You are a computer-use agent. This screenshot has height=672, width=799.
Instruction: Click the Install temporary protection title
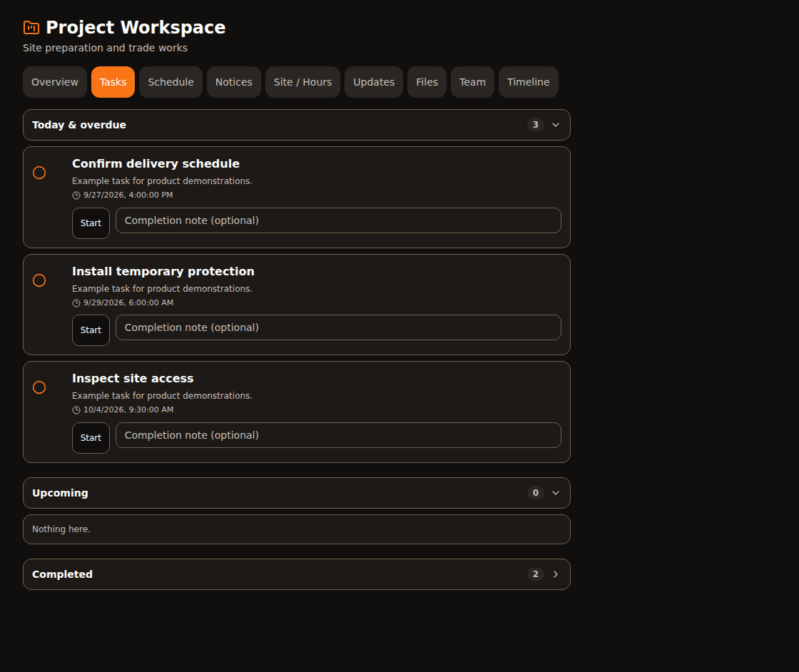click(163, 271)
